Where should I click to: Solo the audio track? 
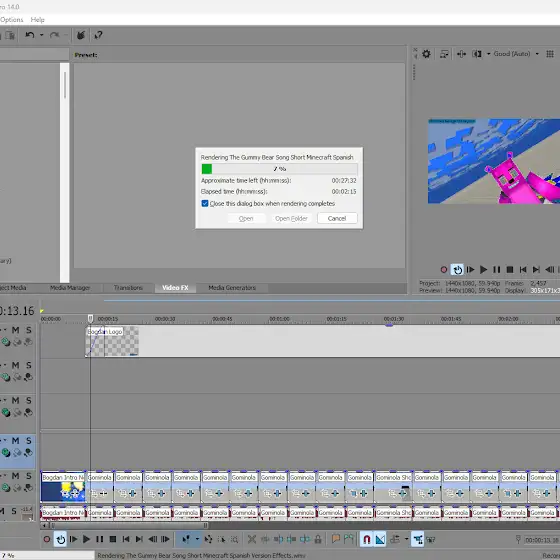click(14, 511)
